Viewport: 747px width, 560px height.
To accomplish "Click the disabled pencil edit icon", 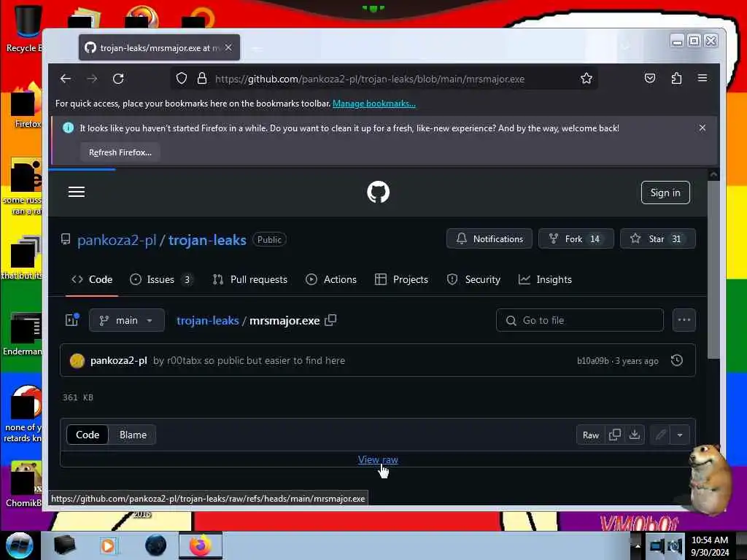I will 660,435.
